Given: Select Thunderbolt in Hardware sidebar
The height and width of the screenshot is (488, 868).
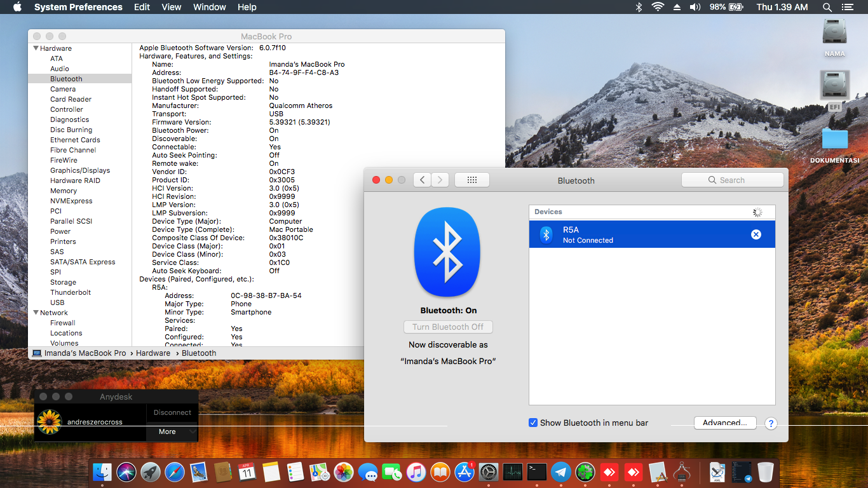Looking at the screenshot, I should point(71,292).
